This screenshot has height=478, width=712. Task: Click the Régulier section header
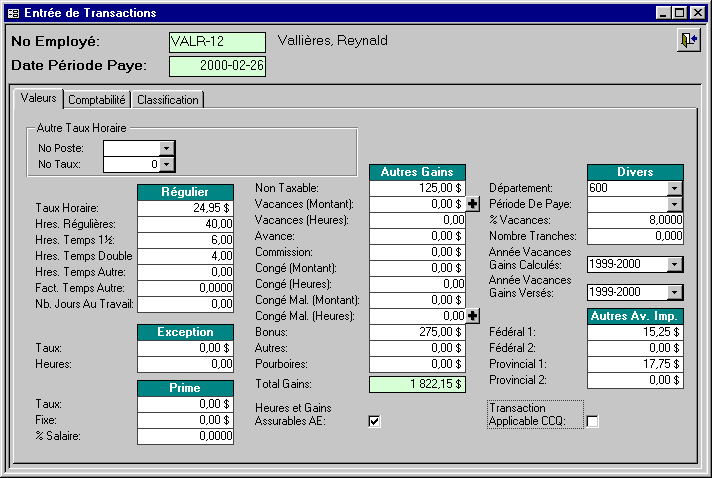(x=185, y=192)
